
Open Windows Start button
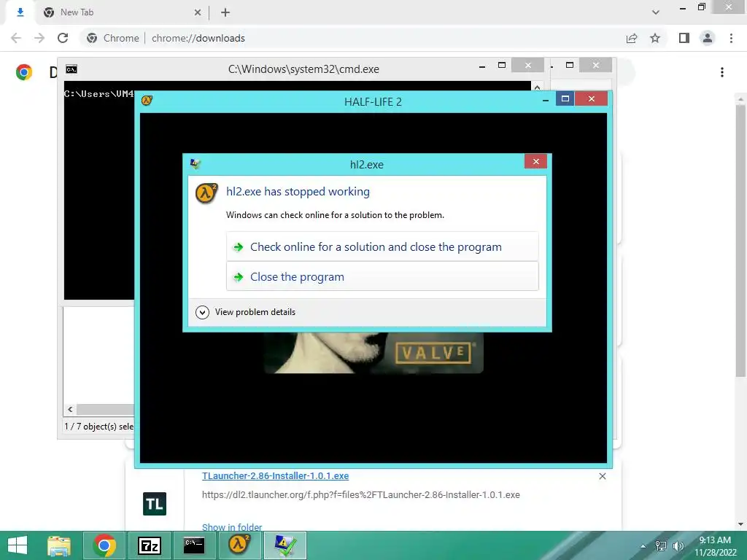18,545
